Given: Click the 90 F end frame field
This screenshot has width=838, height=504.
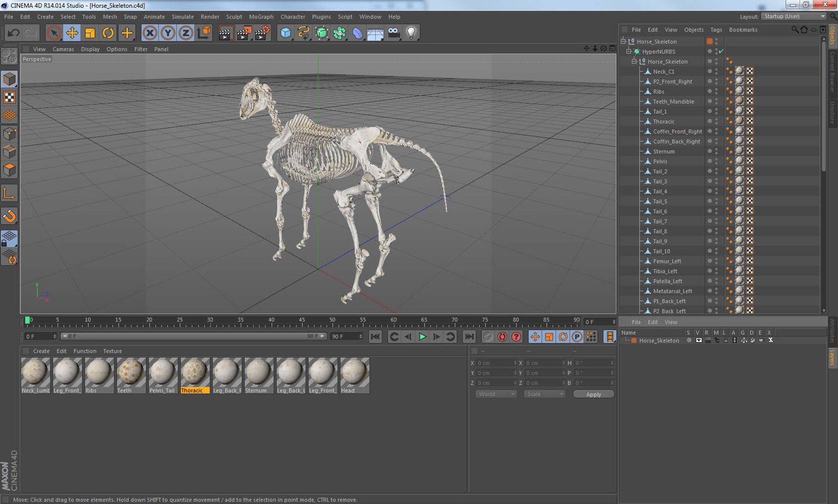Looking at the screenshot, I should tap(346, 336).
